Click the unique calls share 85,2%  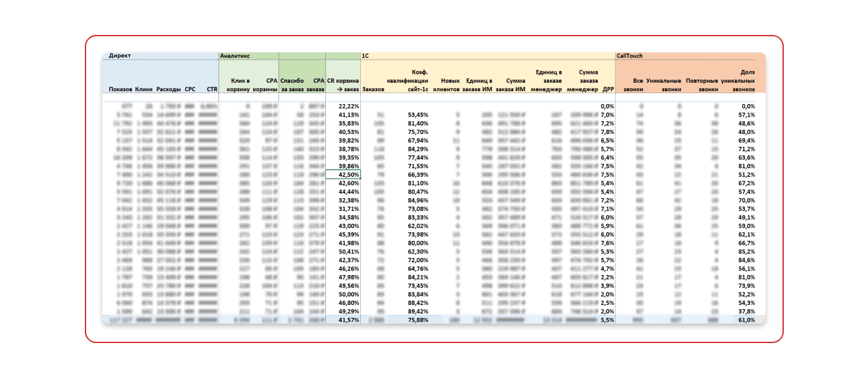point(748,251)
